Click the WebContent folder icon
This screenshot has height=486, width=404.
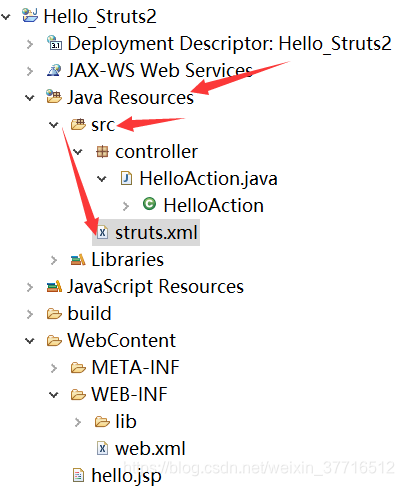click(54, 341)
